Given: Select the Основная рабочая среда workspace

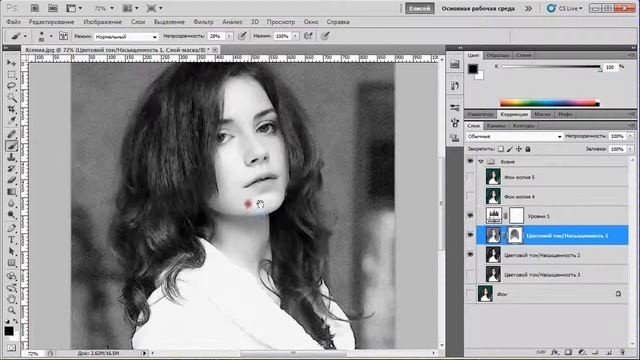Looking at the screenshot, I should tap(478, 8).
